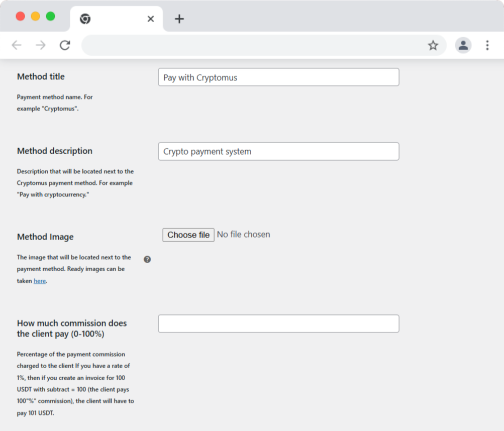Open the "here" ready images link
This screenshot has width=504, height=431.
40,281
